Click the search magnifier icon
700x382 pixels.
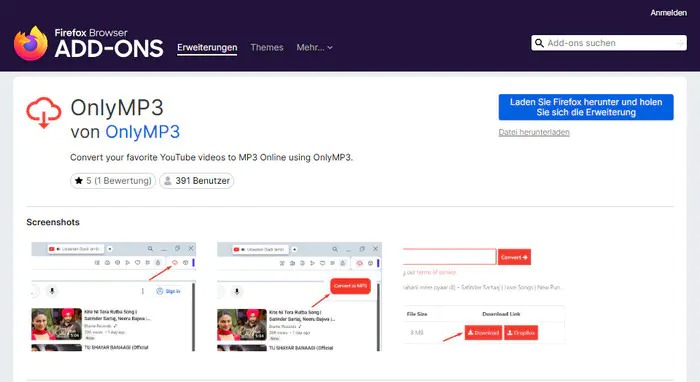point(539,43)
